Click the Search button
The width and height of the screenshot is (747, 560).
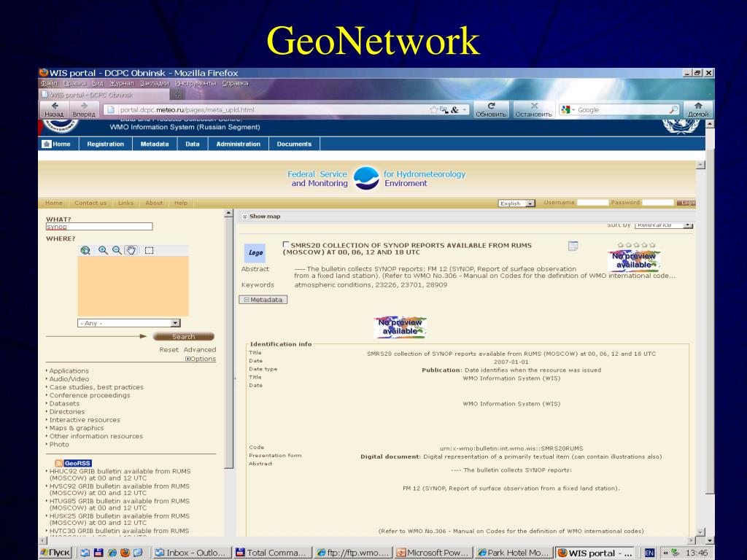pyautogui.click(x=183, y=337)
